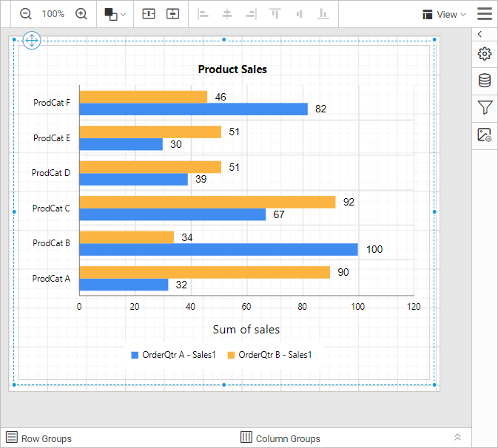Viewport: 498px width, 448px height.
Task: Click the orange ProdCat B bar labeled 34
Action: pyautogui.click(x=127, y=237)
